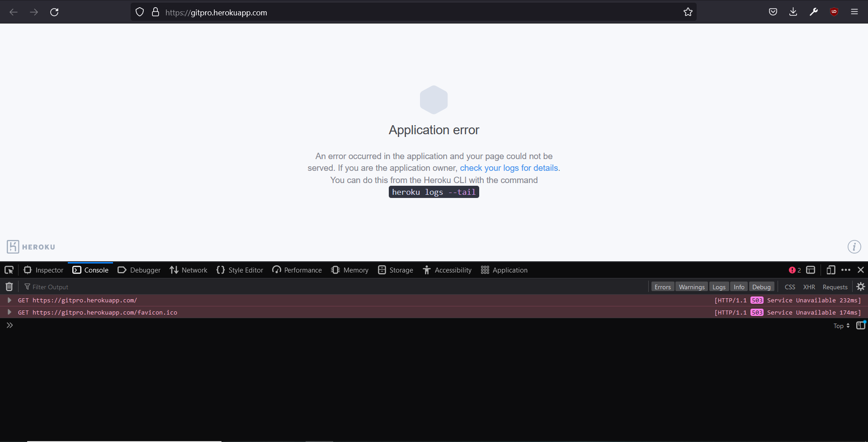Switch to the Performance tab
The width and height of the screenshot is (868, 442).
click(x=297, y=270)
